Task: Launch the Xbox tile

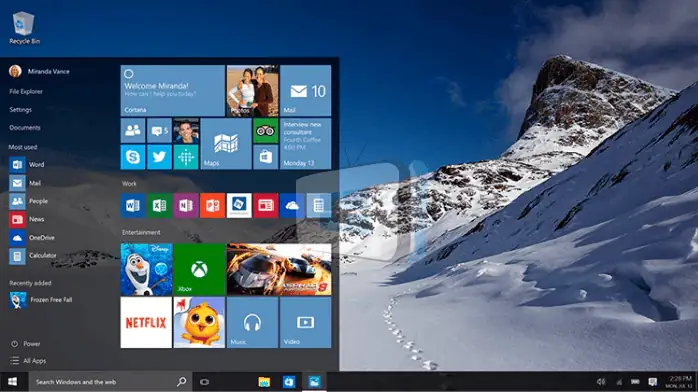Action: (199, 270)
